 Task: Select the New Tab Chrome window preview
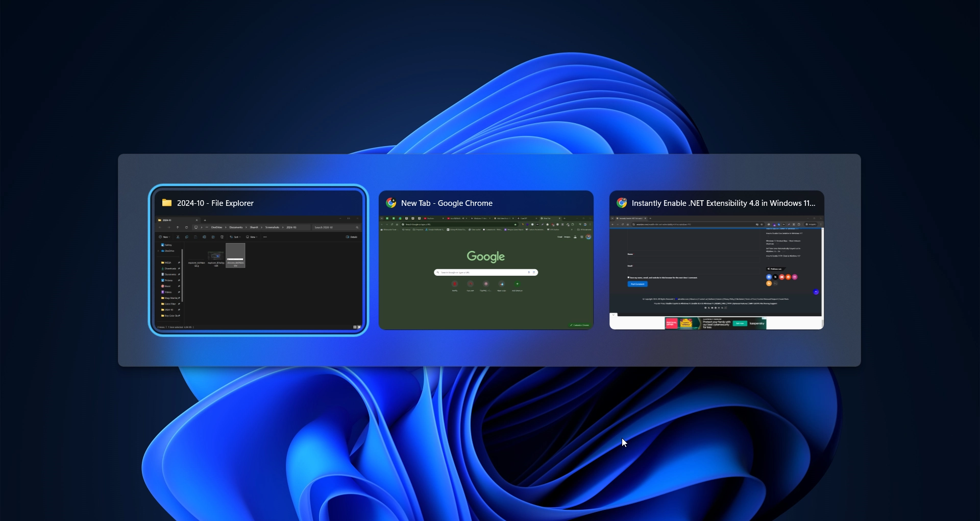tap(486, 260)
